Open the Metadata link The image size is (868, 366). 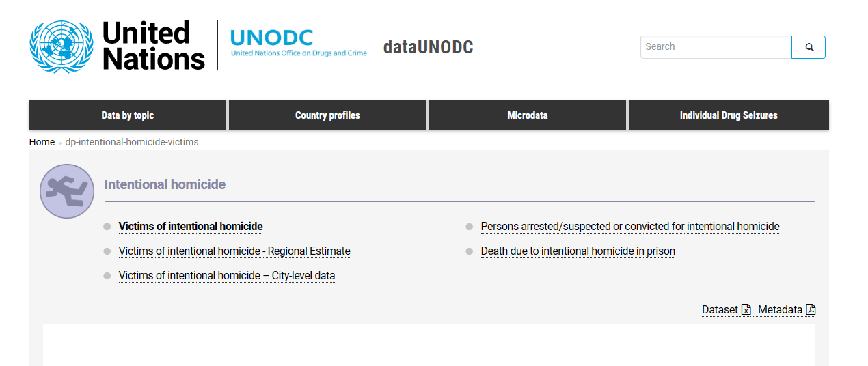pyautogui.click(x=780, y=310)
